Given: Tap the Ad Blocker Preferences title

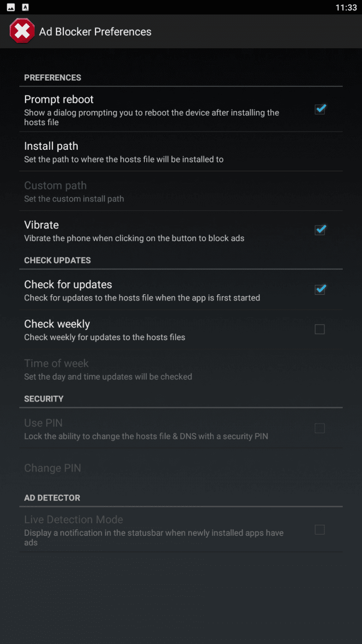Looking at the screenshot, I should pos(95,32).
